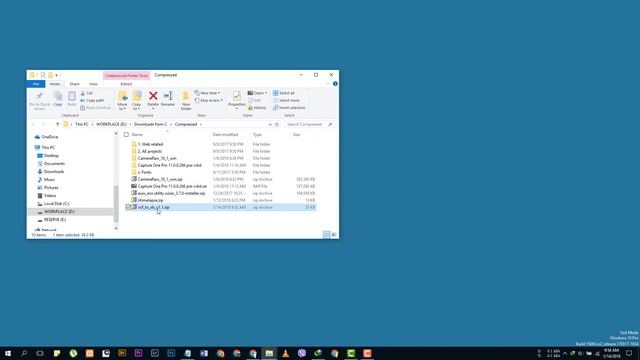Click the Cut scissors button
Viewport: 640px width, 360px height.
[87, 93]
